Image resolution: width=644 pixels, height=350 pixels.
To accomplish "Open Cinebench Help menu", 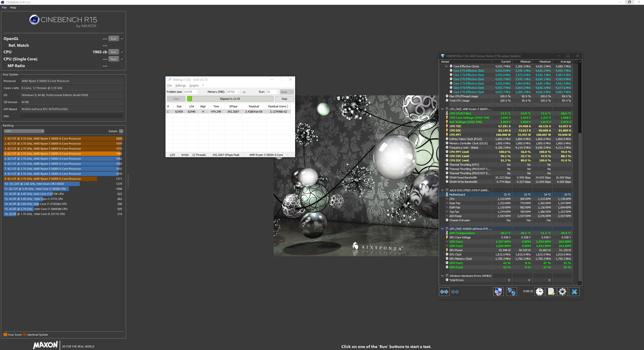I will pos(13,8).
